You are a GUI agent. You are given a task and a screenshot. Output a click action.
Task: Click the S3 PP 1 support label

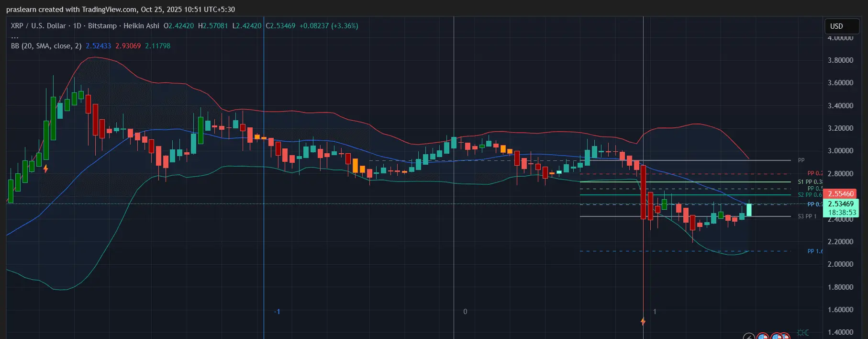pyautogui.click(x=807, y=216)
